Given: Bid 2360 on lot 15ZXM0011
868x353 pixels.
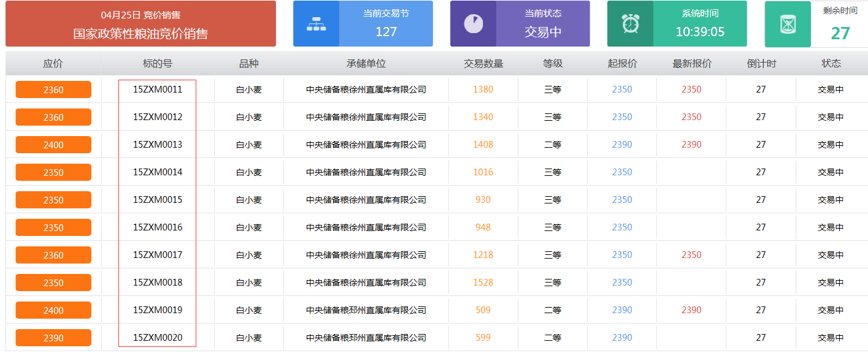Looking at the screenshot, I should [53, 89].
